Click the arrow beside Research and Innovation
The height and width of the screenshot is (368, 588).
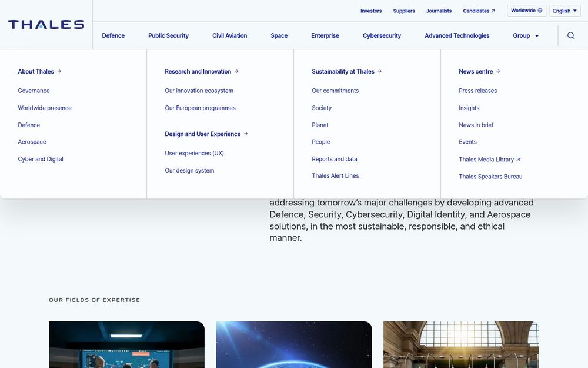[236, 71]
